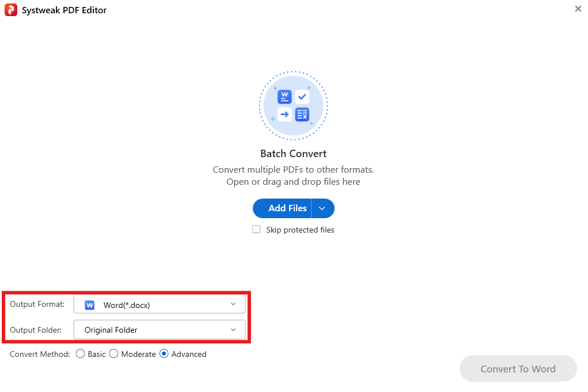
Task: Click the Systweak PDF Editor logo icon
Action: pos(10,10)
